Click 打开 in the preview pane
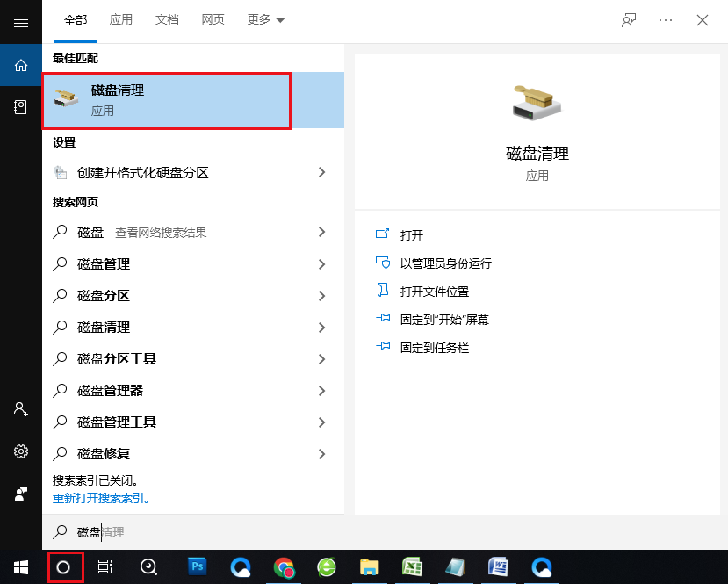 [x=411, y=234]
